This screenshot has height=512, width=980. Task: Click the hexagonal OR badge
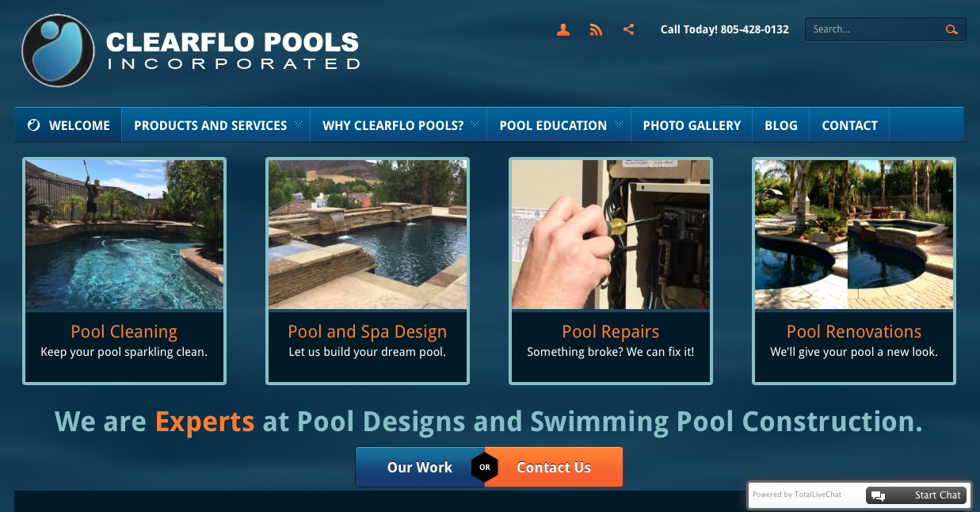[x=485, y=468]
